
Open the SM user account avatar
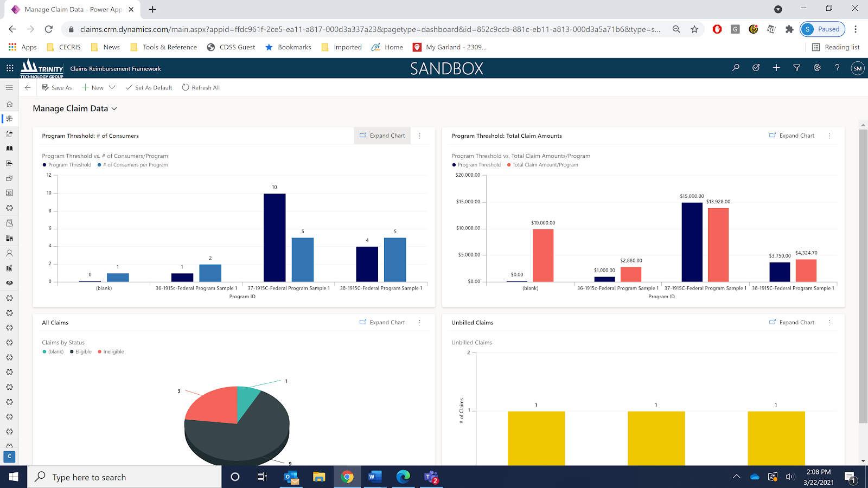[x=857, y=68]
